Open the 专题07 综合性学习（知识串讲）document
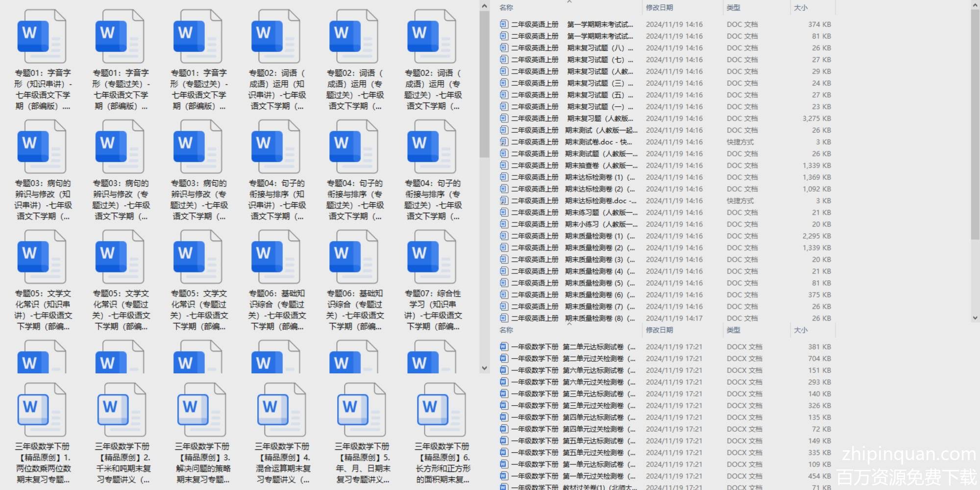Screen dimensions: 980x490 click(431, 257)
